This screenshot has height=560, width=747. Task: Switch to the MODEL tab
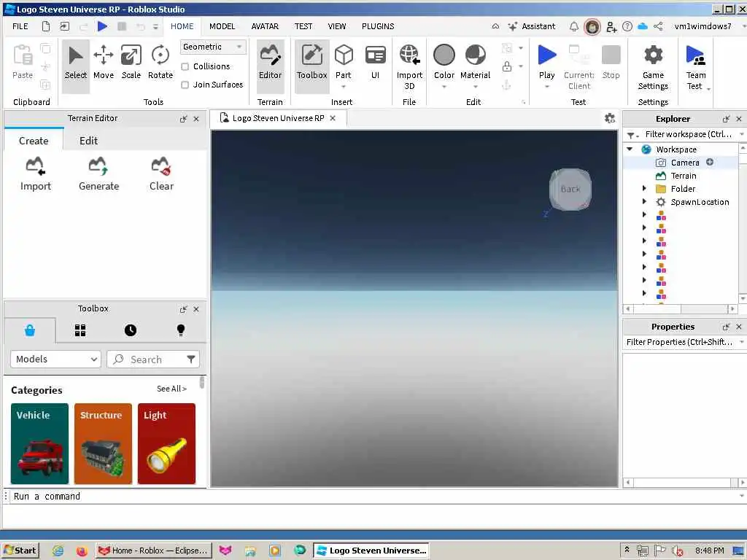click(222, 26)
